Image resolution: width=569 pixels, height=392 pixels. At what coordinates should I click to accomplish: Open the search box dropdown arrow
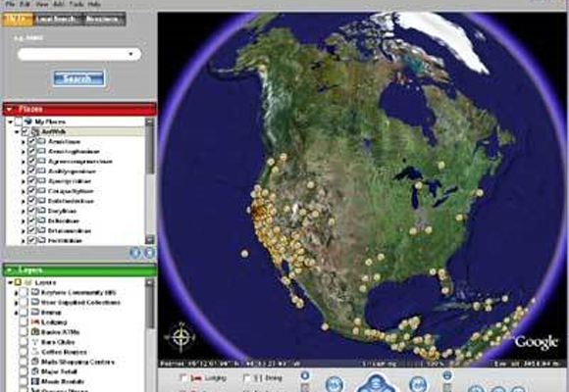(x=130, y=54)
